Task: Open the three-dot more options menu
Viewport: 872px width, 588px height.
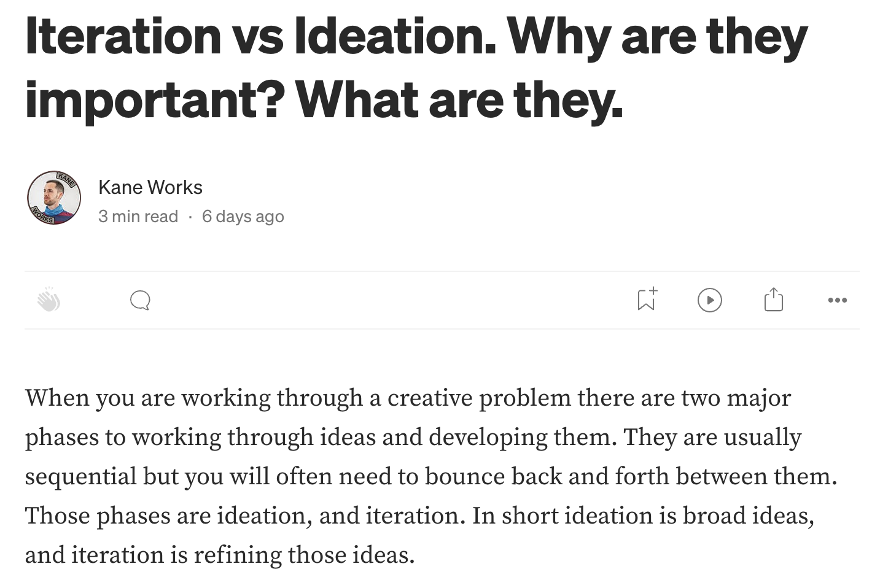Action: (837, 300)
